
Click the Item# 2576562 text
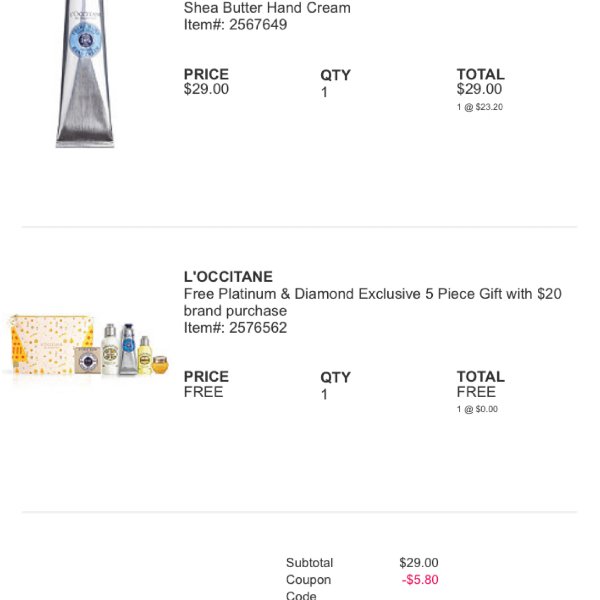pyautogui.click(x=235, y=328)
